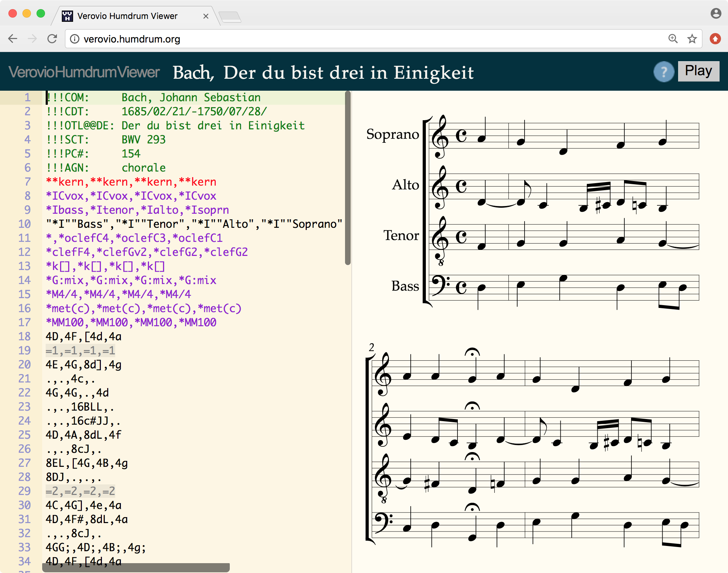Click the zoom magnifier icon in address bar
Screen dimensions: 728x573
(673, 39)
